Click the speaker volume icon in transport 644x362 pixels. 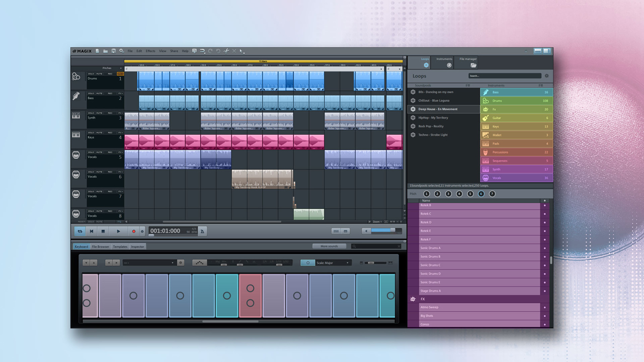tap(367, 231)
